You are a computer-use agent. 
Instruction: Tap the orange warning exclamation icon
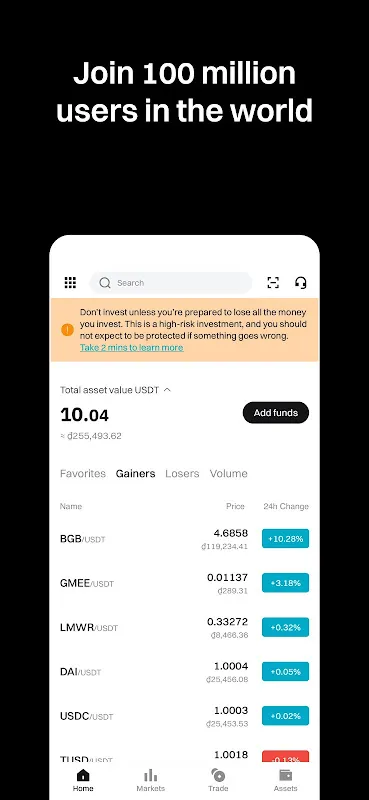tap(67, 330)
